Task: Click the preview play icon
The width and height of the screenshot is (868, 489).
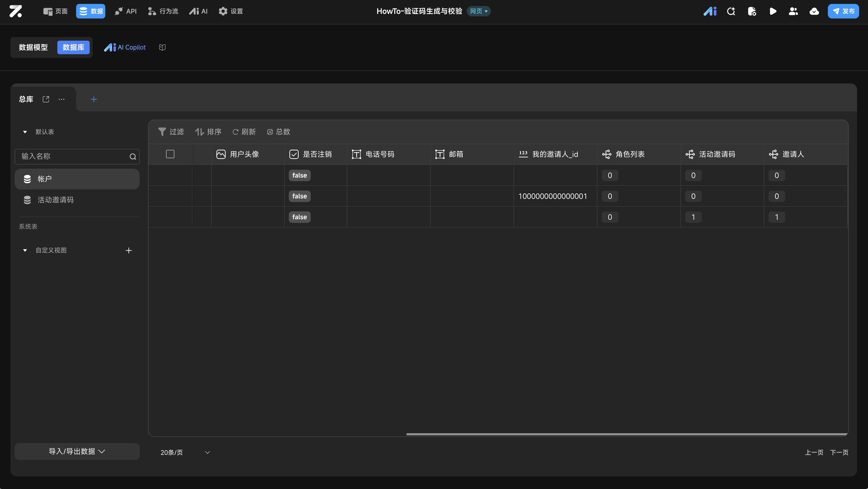Action: (773, 11)
